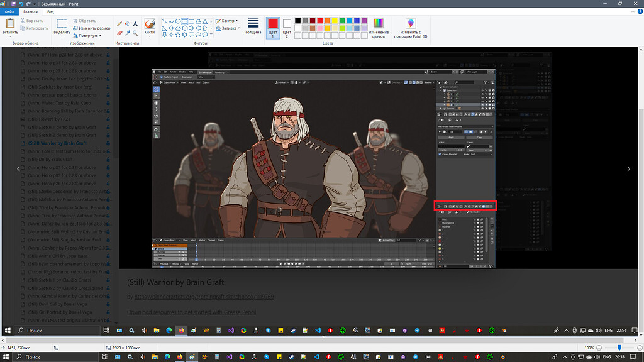
Task: Open the Customize Quick Access Toolbar arrow
Action: (35, 4)
